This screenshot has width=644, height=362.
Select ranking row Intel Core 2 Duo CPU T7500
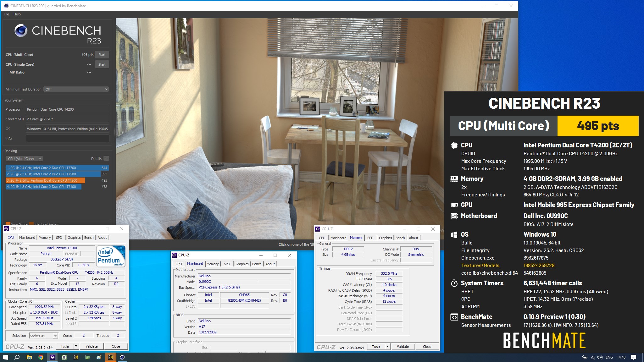(x=57, y=174)
